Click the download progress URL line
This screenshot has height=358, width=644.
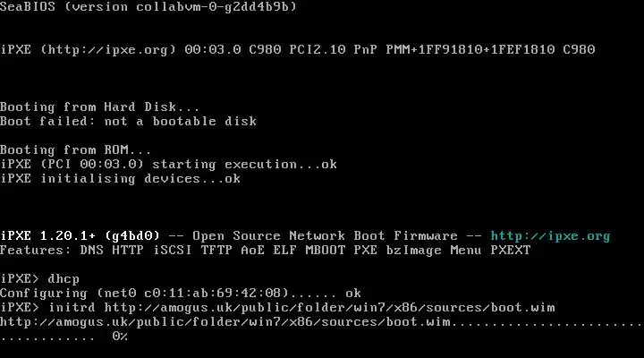pos(322,322)
